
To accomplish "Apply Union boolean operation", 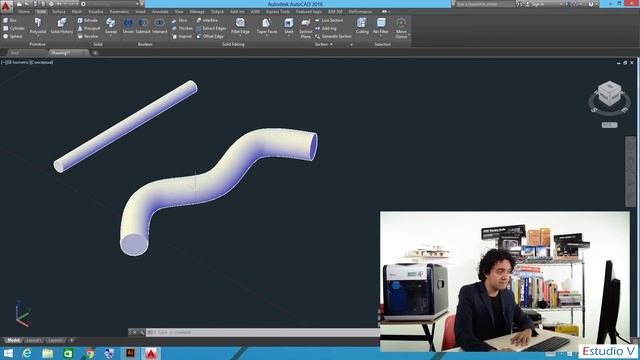I will click(x=128, y=26).
